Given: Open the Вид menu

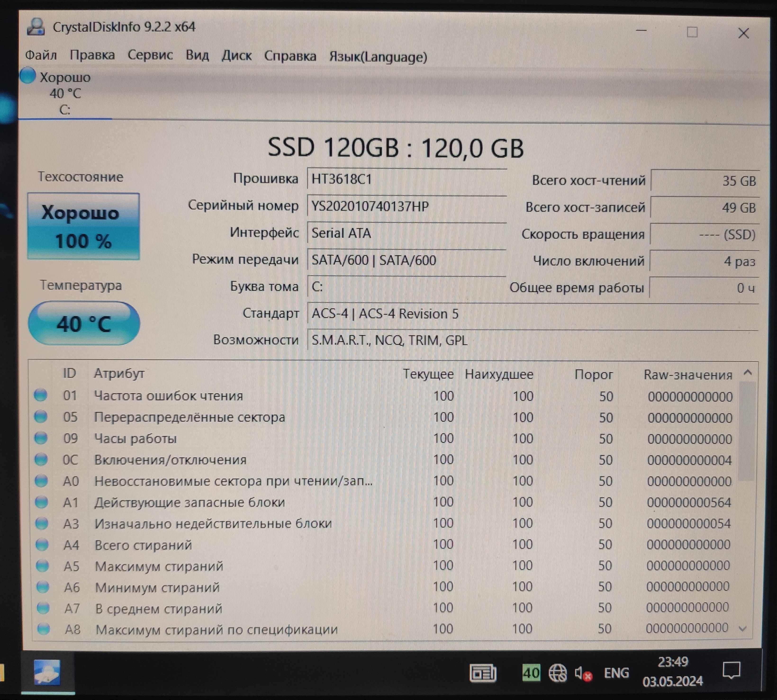Looking at the screenshot, I should tap(197, 55).
